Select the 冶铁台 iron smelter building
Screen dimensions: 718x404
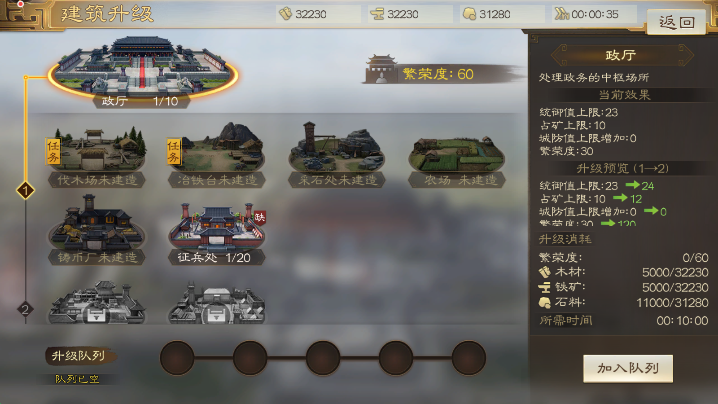[x=216, y=156]
